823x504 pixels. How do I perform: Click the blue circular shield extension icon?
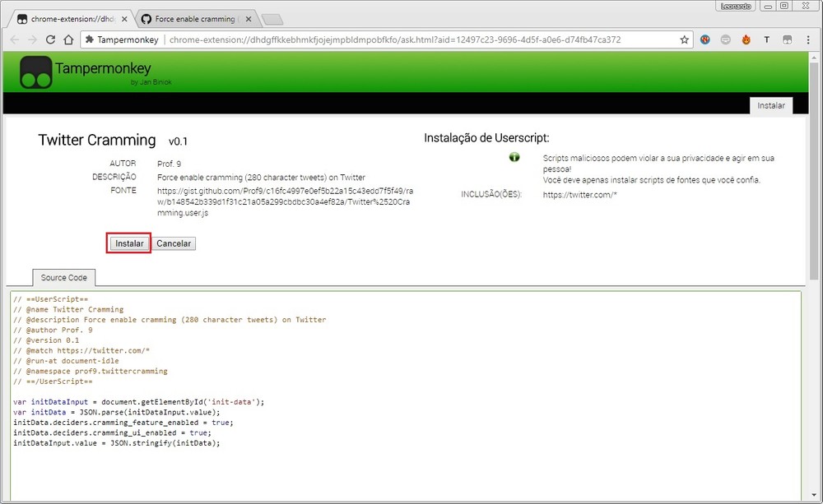click(705, 39)
